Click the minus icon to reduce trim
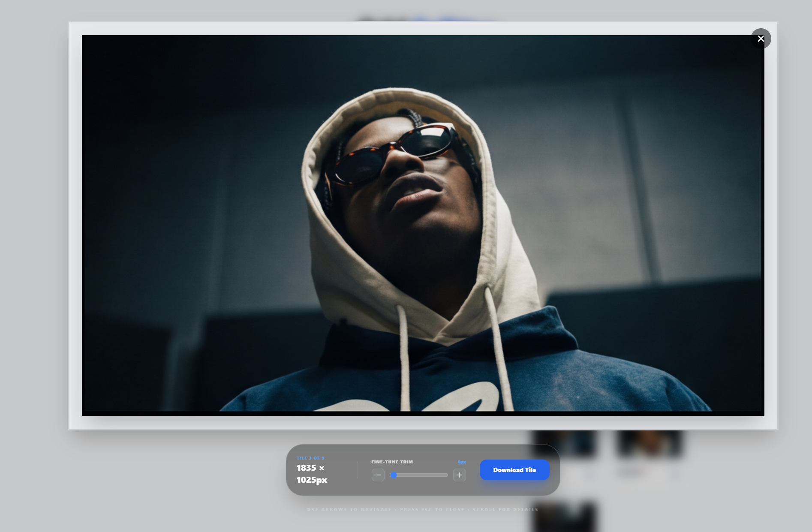Image resolution: width=812 pixels, height=532 pixels. coord(378,475)
